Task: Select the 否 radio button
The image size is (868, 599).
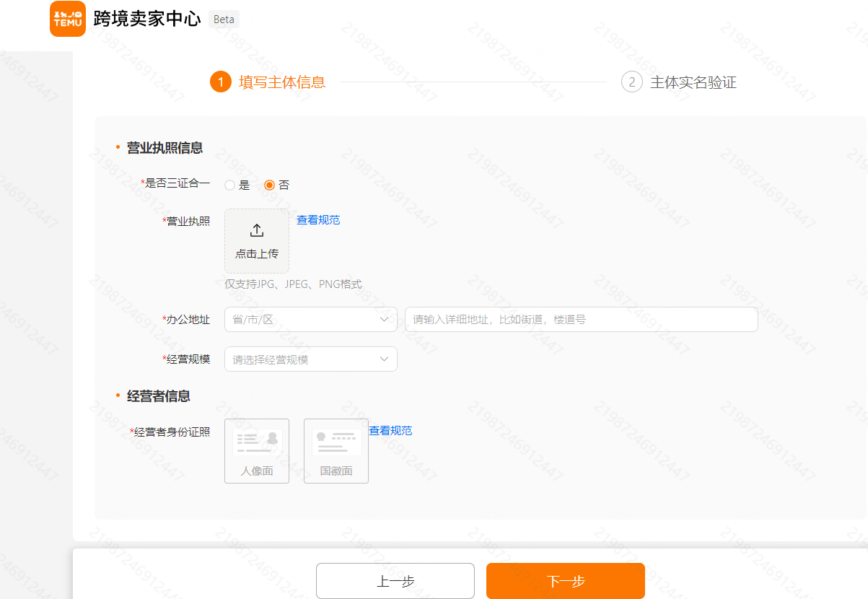Action: pos(270,185)
